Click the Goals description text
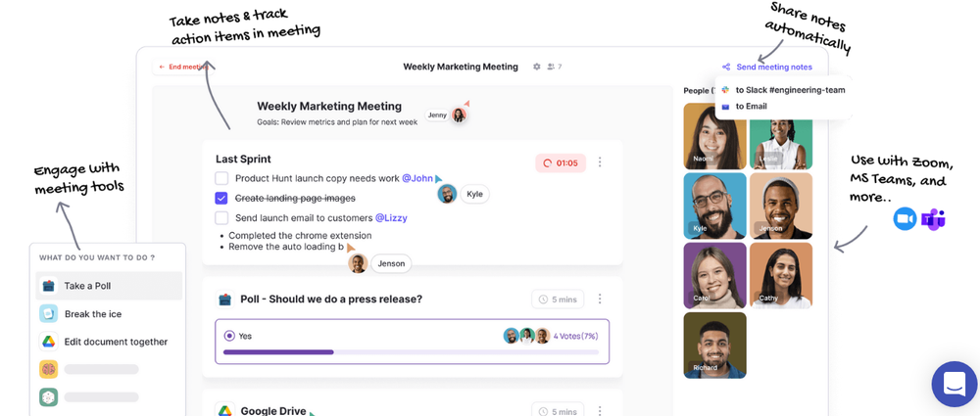 pos(337,122)
